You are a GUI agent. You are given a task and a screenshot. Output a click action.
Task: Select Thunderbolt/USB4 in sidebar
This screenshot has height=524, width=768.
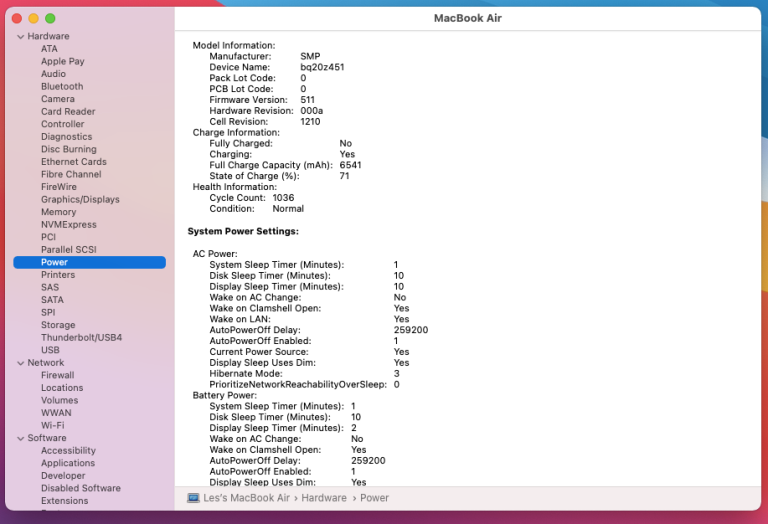click(81, 338)
